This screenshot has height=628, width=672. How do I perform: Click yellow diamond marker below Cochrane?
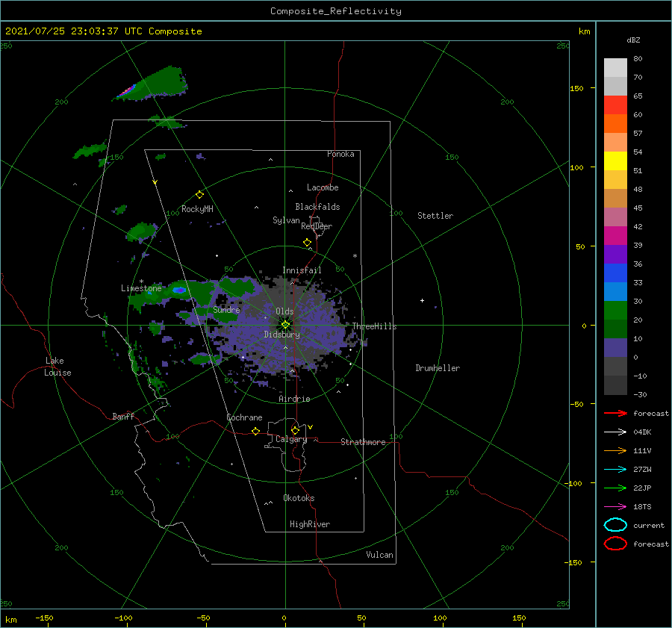tap(255, 431)
